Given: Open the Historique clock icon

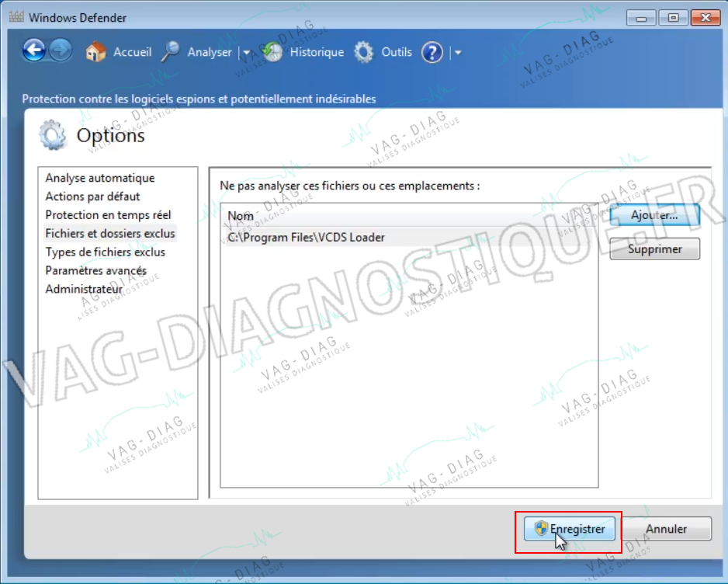Looking at the screenshot, I should point(272,52).
